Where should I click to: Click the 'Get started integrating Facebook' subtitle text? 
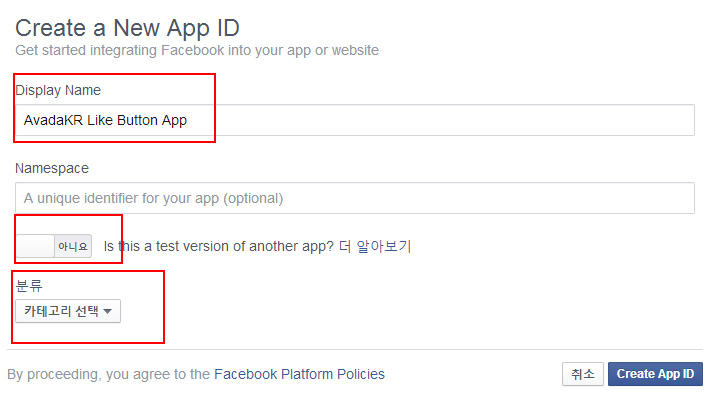(x=197, y=50)
